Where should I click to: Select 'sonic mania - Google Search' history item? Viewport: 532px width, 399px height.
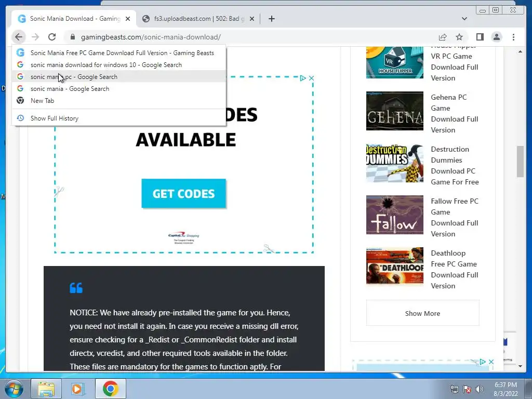coord(119,88)
